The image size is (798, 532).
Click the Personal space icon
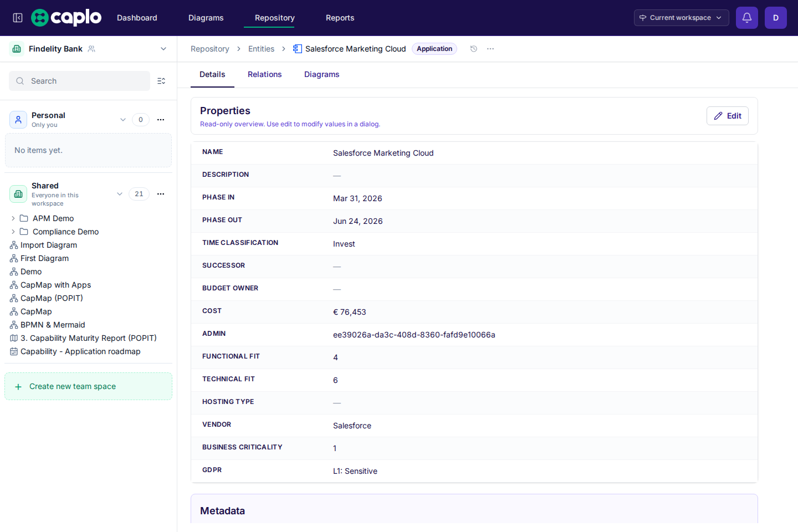[18, 120]
